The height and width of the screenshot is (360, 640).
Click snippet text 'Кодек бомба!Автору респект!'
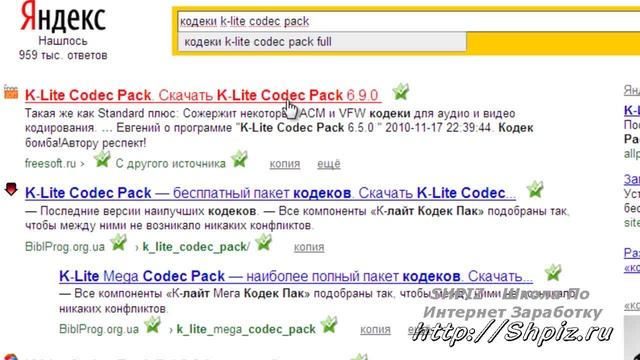tap(85, 143)
